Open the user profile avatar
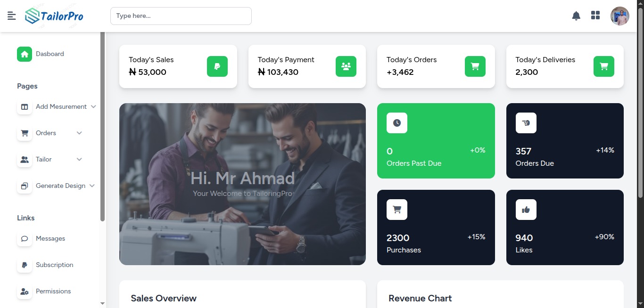Screen dimensions: 644x308 pyautogui.click(x=620, y=16)
